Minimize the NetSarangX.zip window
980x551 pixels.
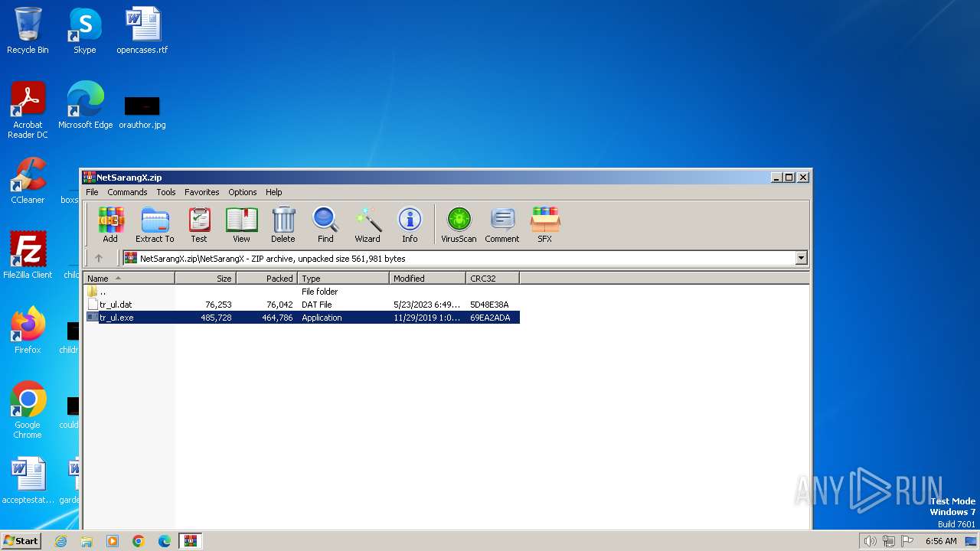pos(776,178)
